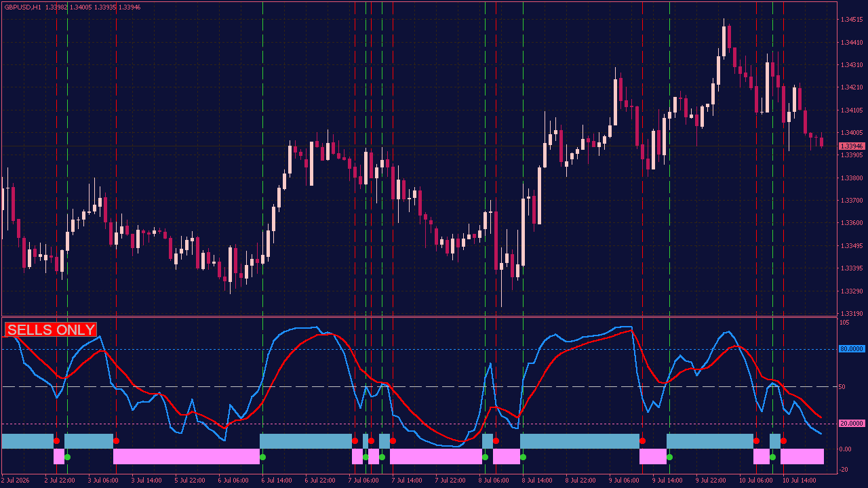Click the 7 Jul 06:00 time label
The width and height of the screenshot is (868, 488).
click(363, 480)
